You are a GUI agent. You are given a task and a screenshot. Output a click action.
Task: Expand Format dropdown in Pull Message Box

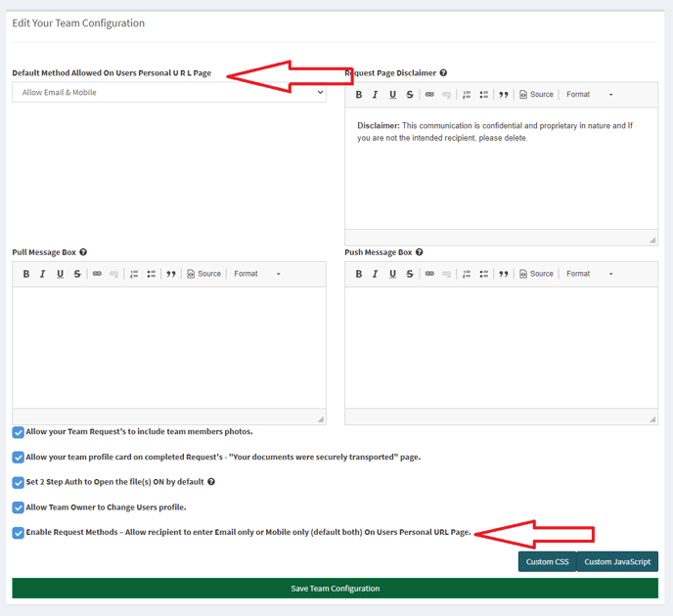coord(256,274)
